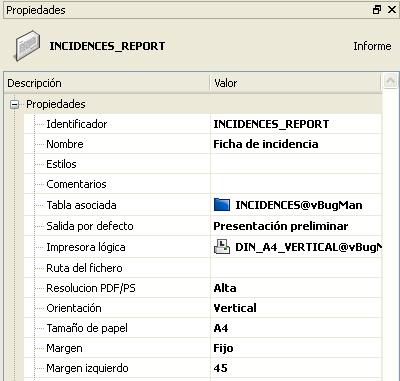Viewport: 400px width, 381px height.
Task: Click the Valor column header
Action: point(296,83)
